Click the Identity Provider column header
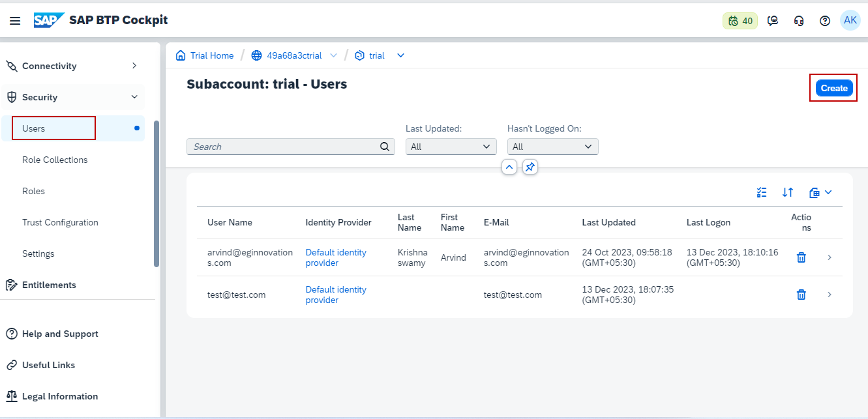The height and width of the screenshot is (419, 868). 338,222
